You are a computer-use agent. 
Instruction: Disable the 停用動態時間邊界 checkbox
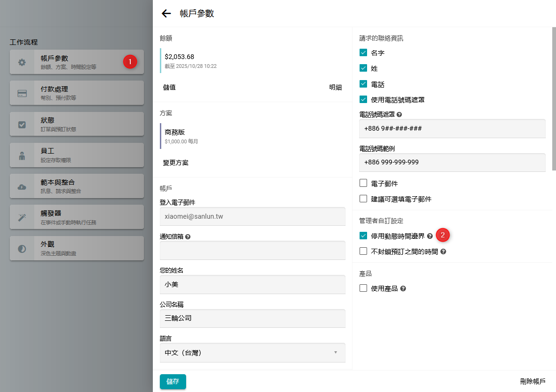(x=363, y=236)
